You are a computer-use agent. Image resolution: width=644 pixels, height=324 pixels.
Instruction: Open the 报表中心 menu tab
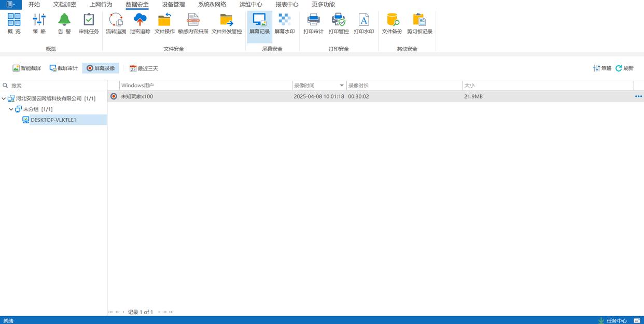[287, 5]
